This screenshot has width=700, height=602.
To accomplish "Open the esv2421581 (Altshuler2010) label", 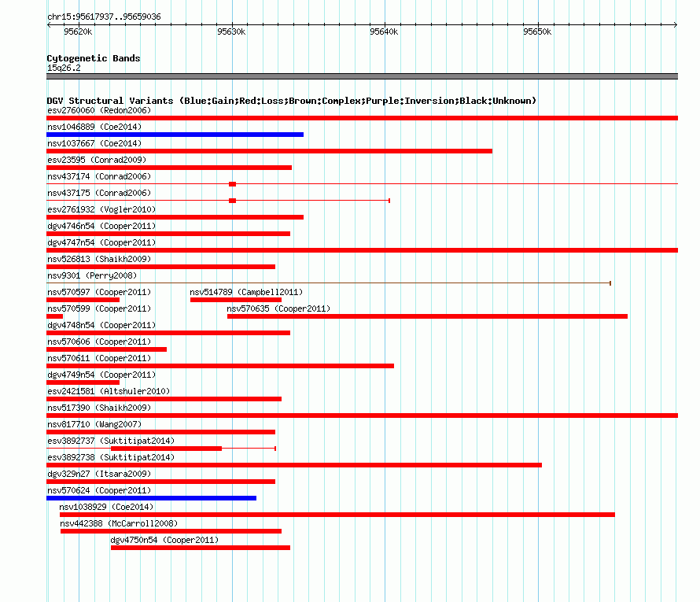I will [109, 391].
